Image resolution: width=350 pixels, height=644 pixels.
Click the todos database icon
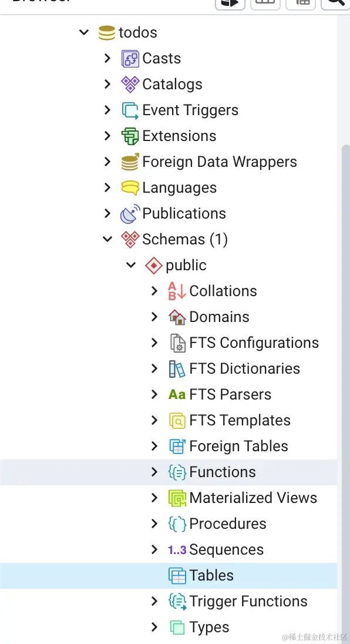[x=106, y=32]
